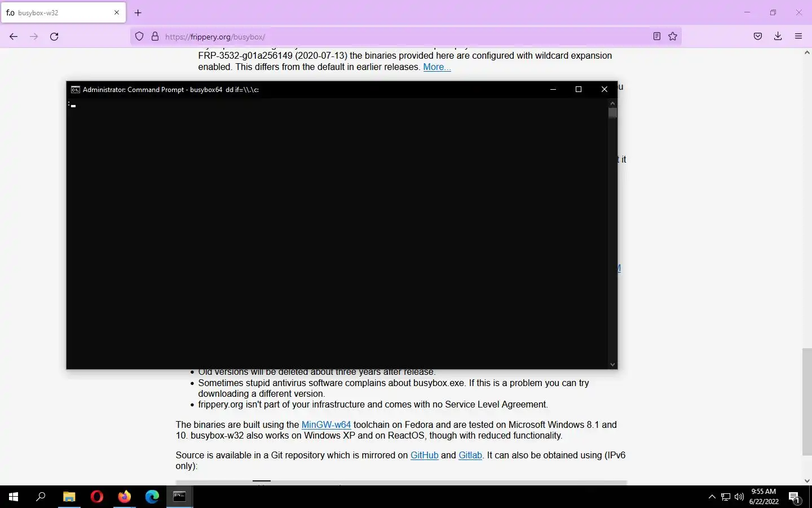Image resolution: width=812 pixels, height=508 pixels.
Task: Switch to Firefox in taskbar
Action: tap(124, 497)
